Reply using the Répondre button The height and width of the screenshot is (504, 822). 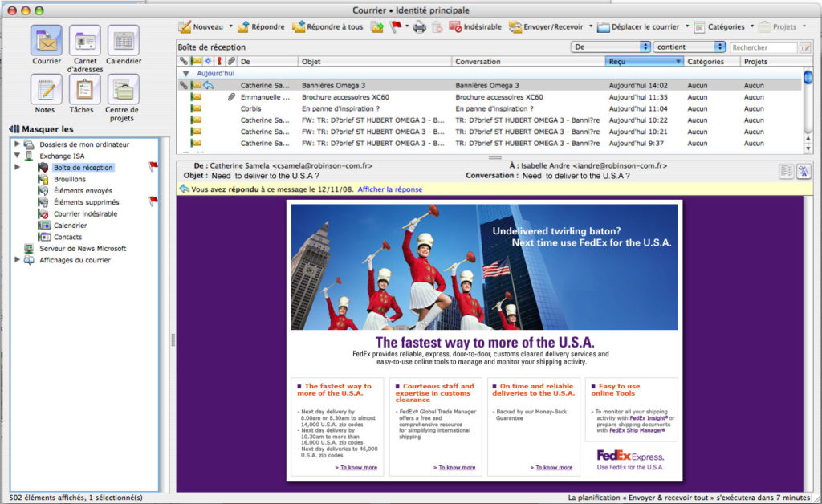click(261, 26)
